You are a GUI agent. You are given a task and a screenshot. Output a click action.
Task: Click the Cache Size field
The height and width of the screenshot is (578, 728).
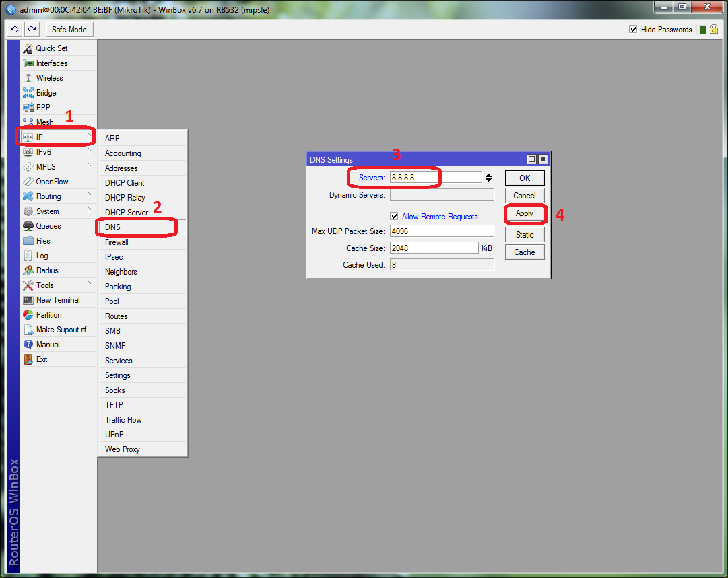[434, 248]
